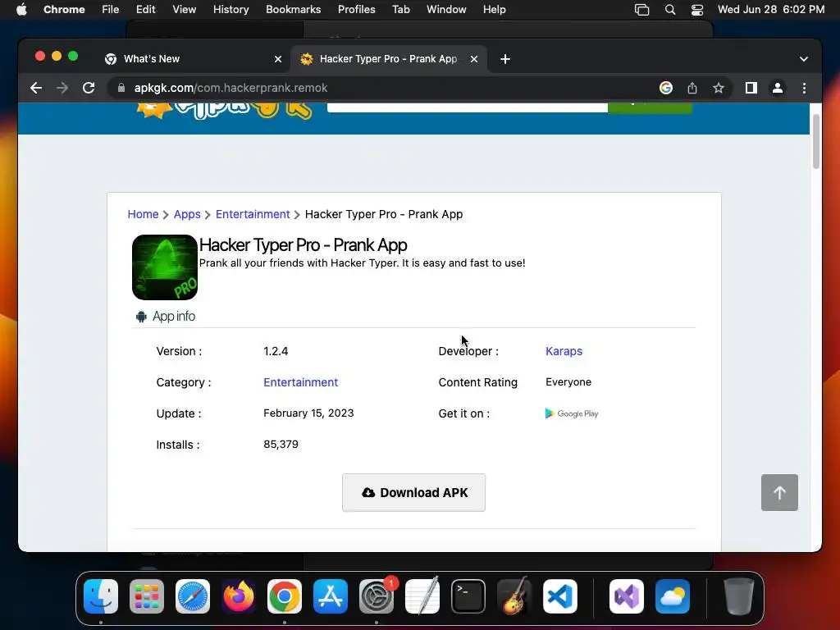The height and width of the screenshot is (630, 840).
Task: Open System Settings from the Dock
Action: 377,596
